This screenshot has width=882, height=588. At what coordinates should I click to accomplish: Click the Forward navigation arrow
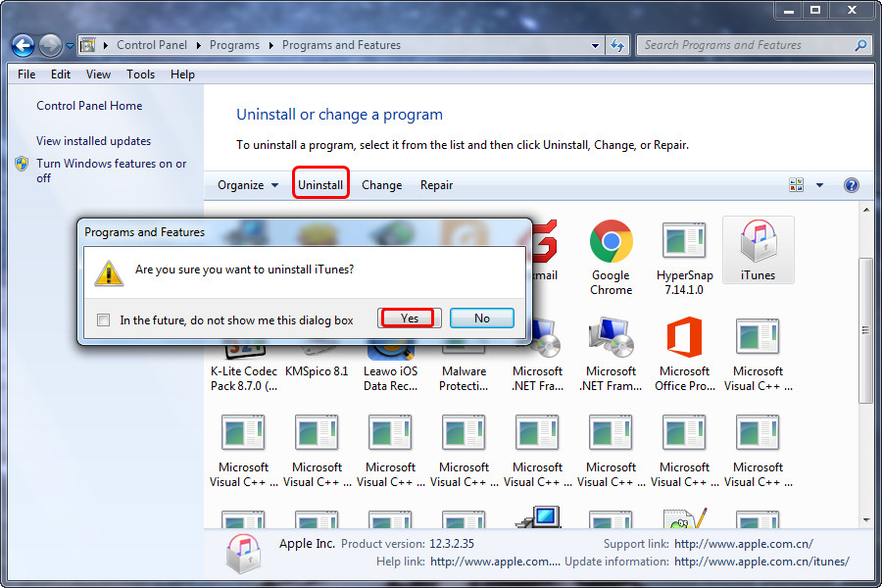50,46
